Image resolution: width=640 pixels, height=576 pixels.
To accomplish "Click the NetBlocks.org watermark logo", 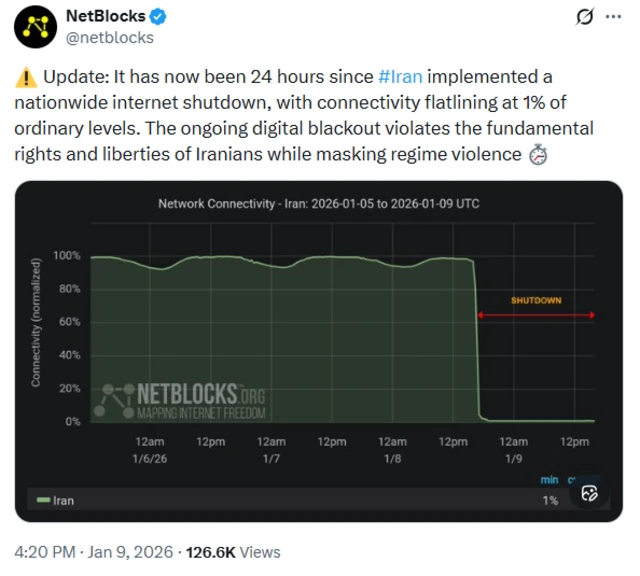I will point(178,398).
